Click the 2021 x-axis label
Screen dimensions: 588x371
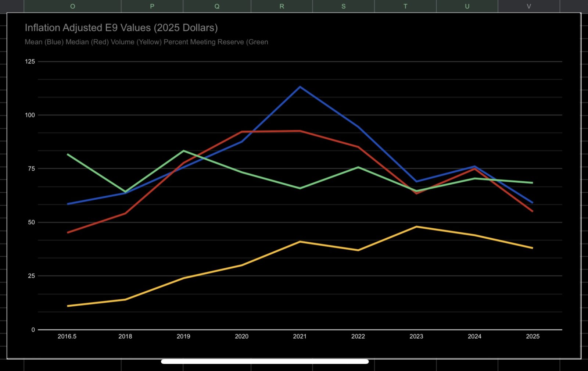(x=300, y=336)
